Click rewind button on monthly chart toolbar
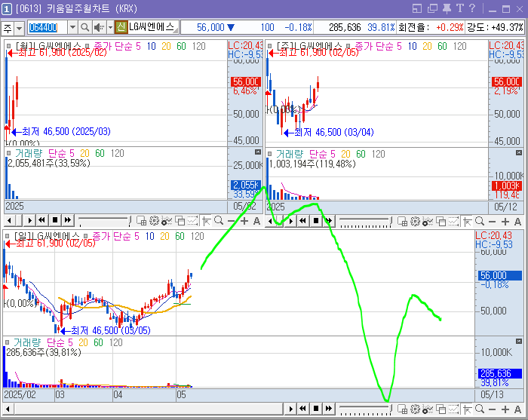Screen dimensions: 528x420 click(41, 220)
